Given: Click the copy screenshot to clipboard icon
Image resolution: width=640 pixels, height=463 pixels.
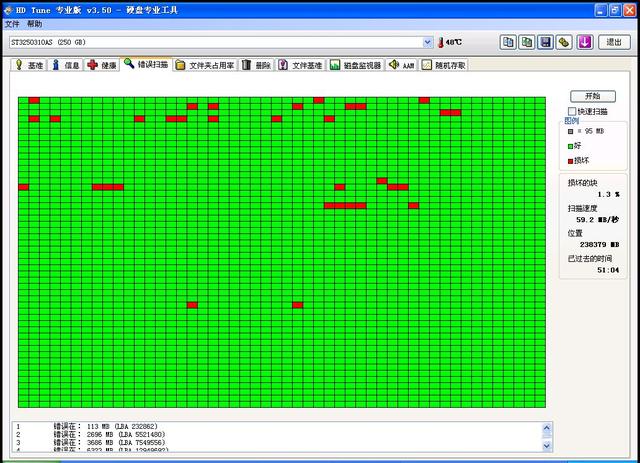Looking at the screenshot, I should point(527,42).
